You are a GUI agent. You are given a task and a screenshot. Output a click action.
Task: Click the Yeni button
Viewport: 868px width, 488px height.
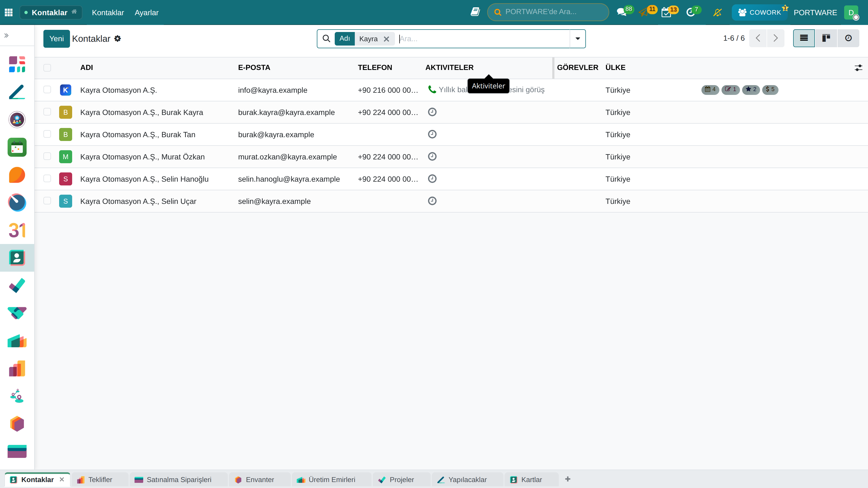point(57,39)
